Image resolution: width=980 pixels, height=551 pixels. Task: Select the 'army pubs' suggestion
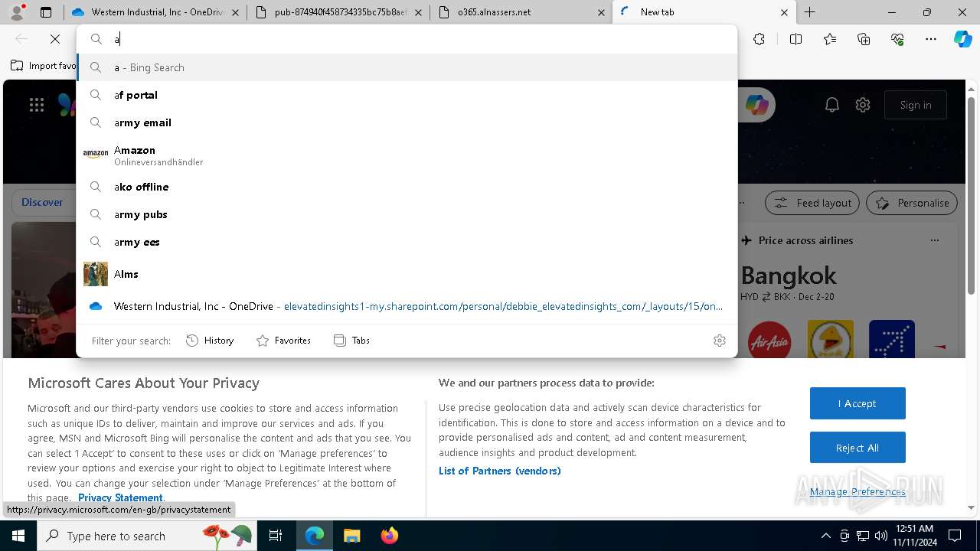pyautogui.click(x=407, y=214)
